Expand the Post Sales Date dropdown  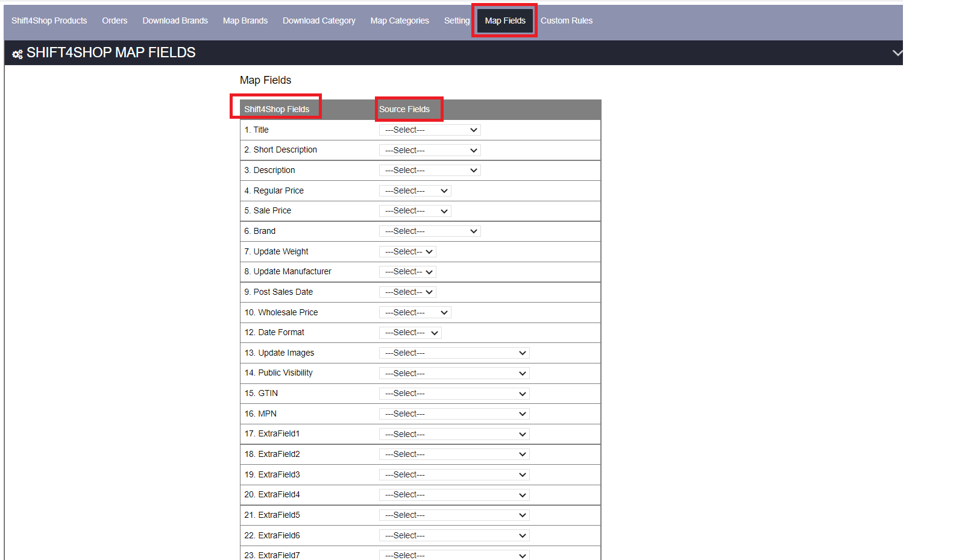pyautogui.click(x=407, y=292)
